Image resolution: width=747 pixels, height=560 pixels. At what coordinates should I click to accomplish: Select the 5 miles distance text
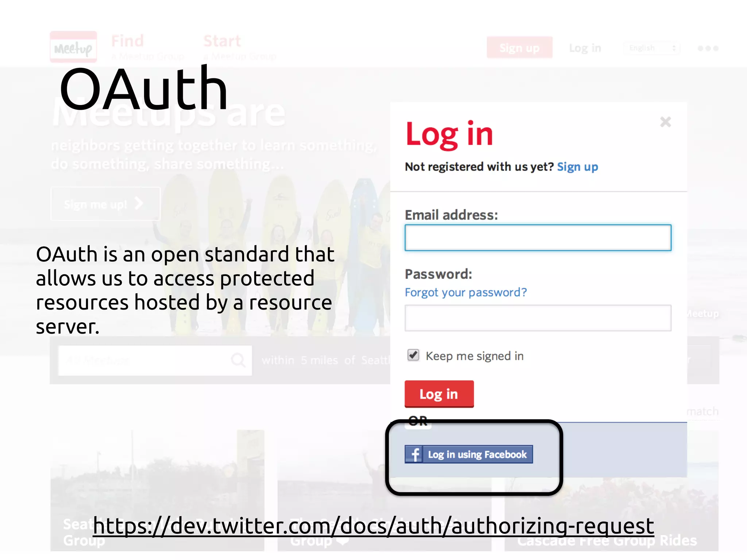[x=320, y=360]
